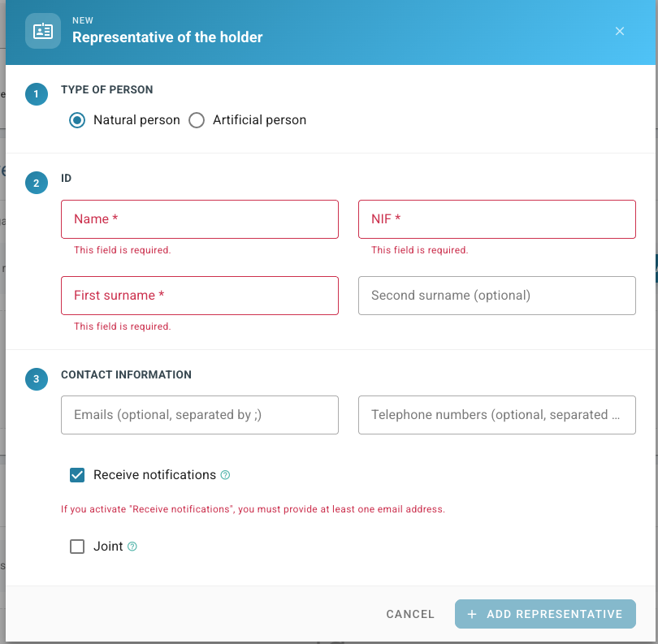Select the First surname field
This screenshot has width=658, height=644.
(200, 296)
